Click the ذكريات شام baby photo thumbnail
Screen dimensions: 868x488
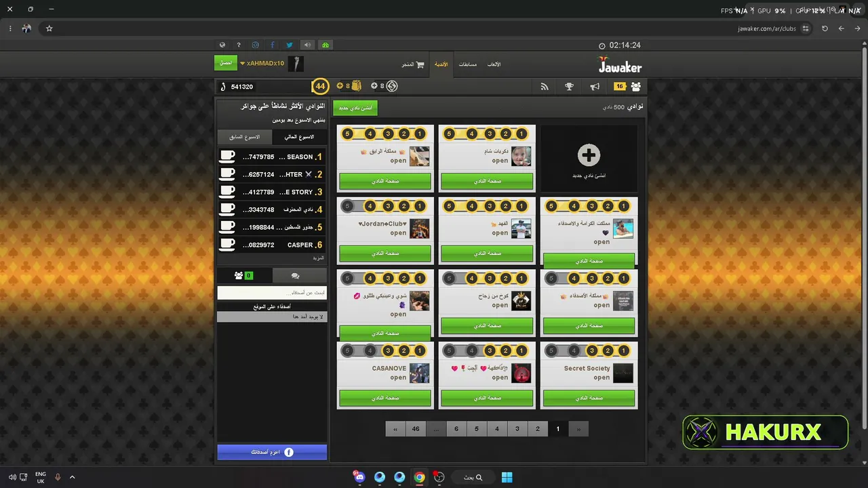pyautogui.click(x=521, y=156)
